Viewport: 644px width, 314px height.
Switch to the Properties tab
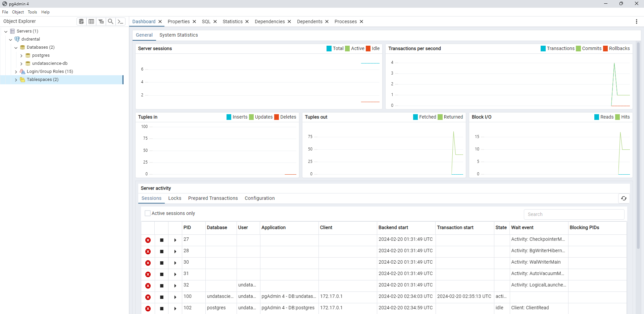click(x=179, y=21)
